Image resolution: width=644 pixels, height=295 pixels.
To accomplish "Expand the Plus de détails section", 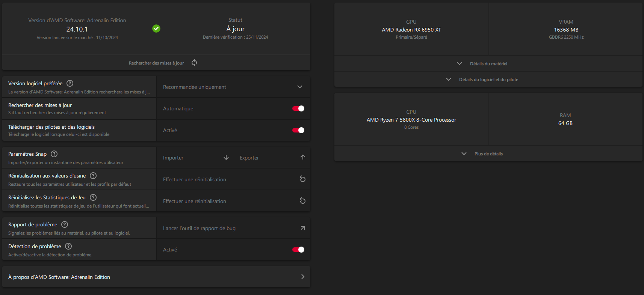I will tap(488, 154).
